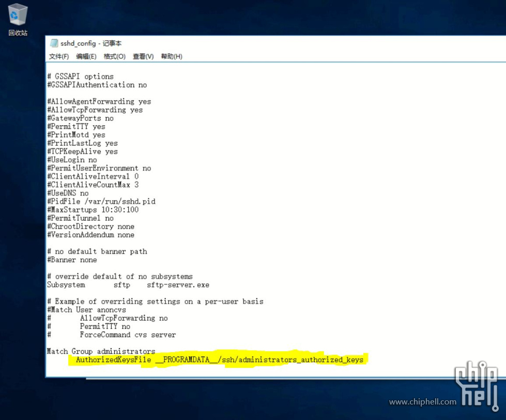Click the '#Match User anoncvs' line
The width and height of the screenshot is (506, 420).
(x=86, y=310)
